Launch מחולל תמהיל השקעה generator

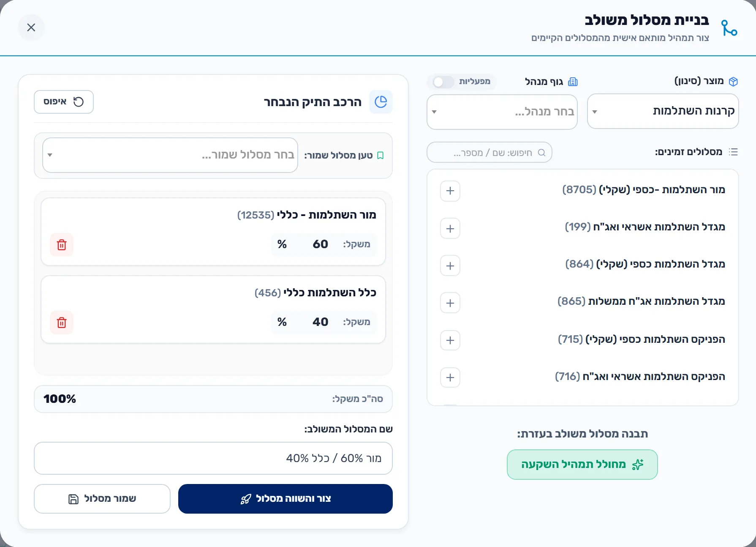582,465
